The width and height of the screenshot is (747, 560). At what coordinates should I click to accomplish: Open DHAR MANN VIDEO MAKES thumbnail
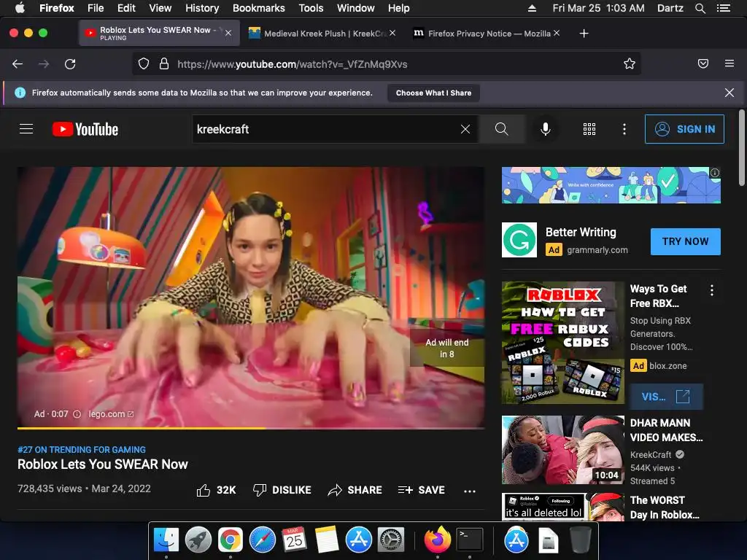click(x=562, y=450)
